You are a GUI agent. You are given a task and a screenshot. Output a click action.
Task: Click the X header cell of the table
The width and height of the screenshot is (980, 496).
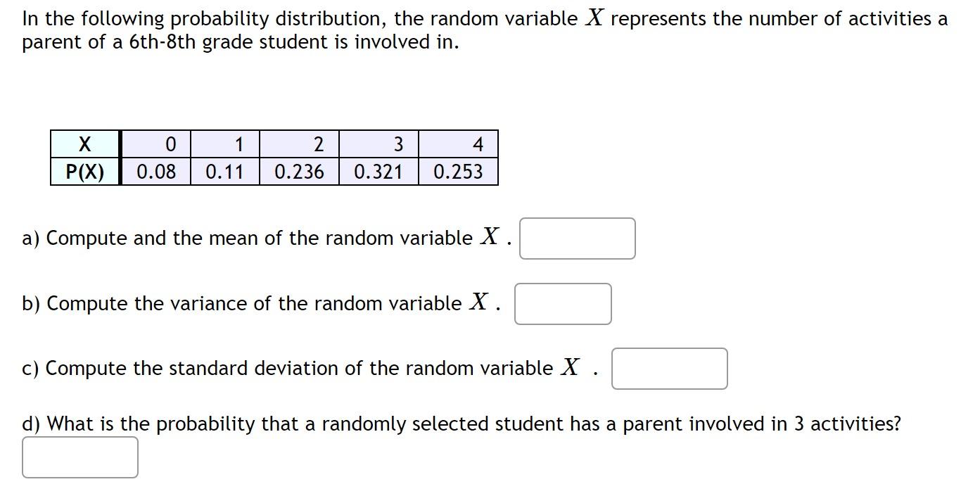(x=84, y=145)
